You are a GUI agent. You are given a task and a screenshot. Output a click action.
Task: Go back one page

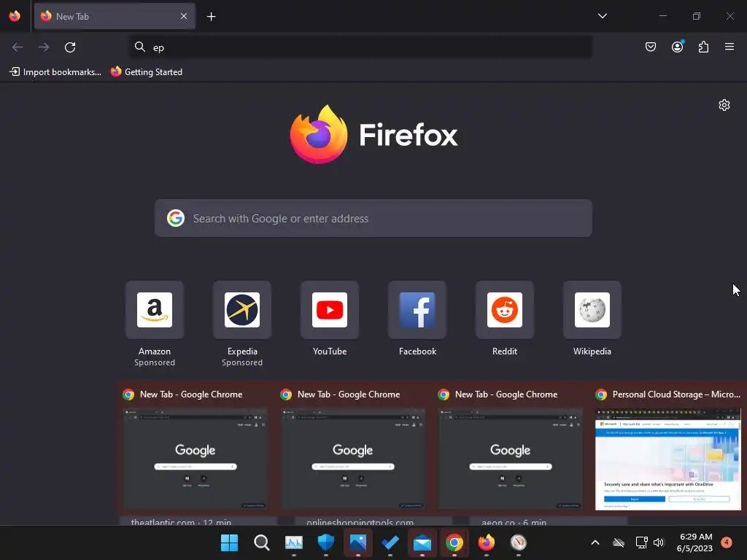pos(18,47)
